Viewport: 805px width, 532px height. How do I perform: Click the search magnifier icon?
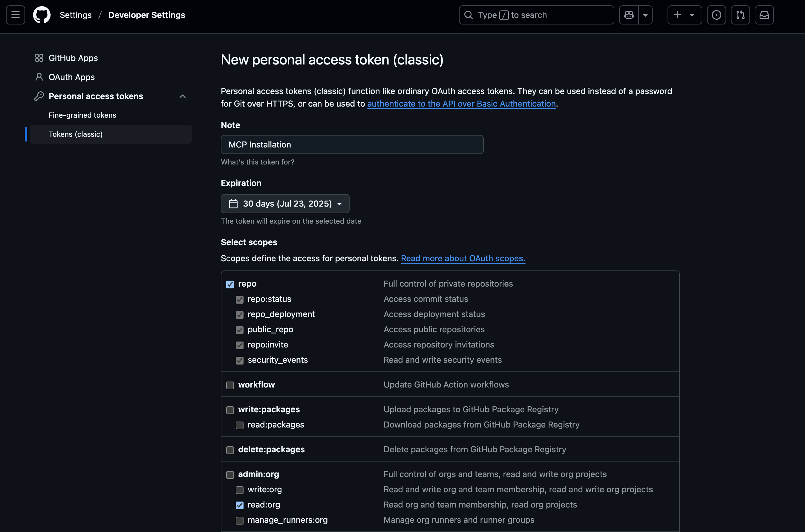[469, 15]
